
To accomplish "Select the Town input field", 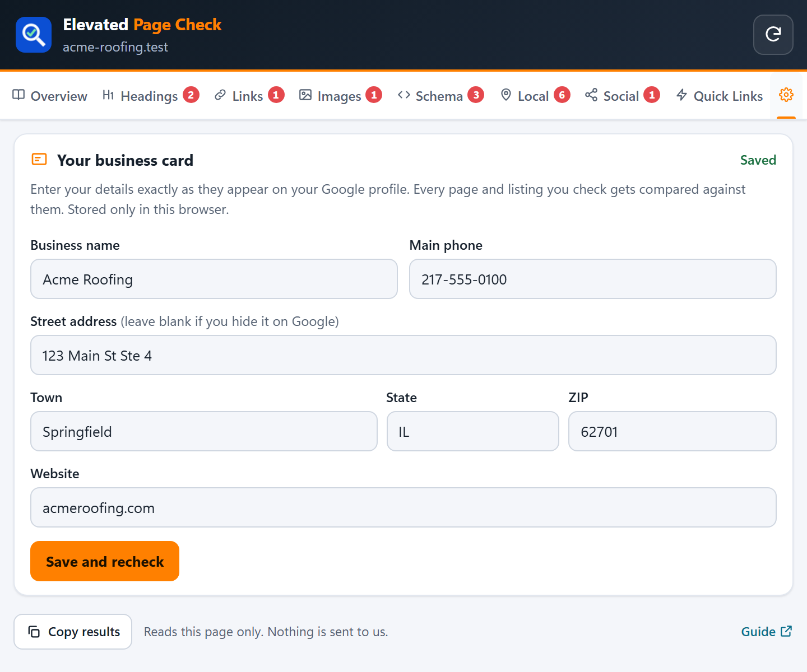I will point(204,431).
